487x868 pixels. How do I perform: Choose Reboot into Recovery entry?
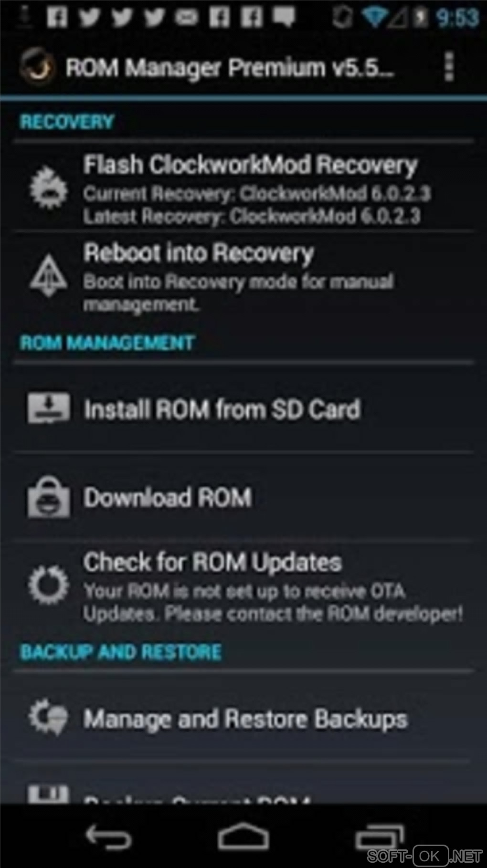[x=243, y=276]
